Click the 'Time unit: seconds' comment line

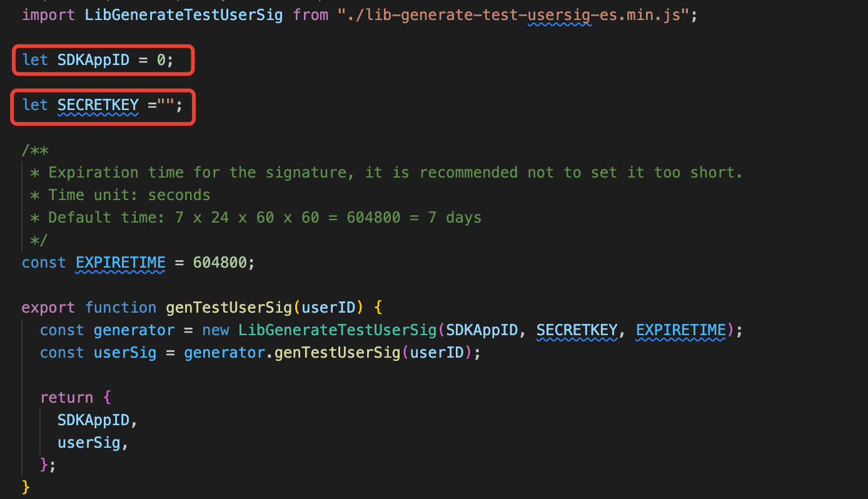(x=129, y=195)
